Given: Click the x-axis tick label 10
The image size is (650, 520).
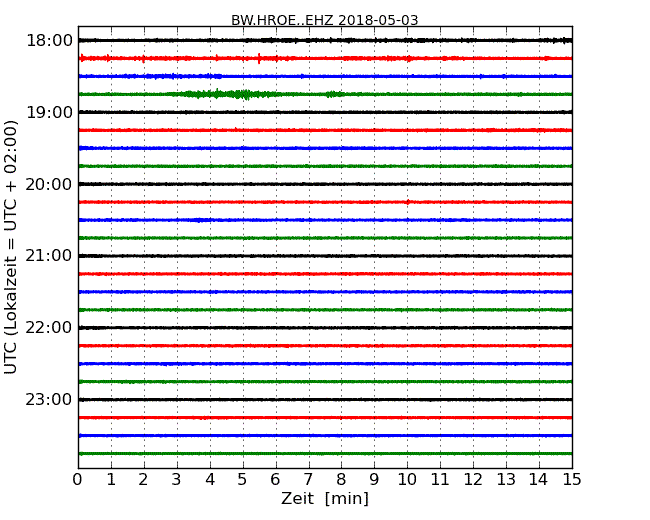Looking at the screenshot, I should (407, 480).
